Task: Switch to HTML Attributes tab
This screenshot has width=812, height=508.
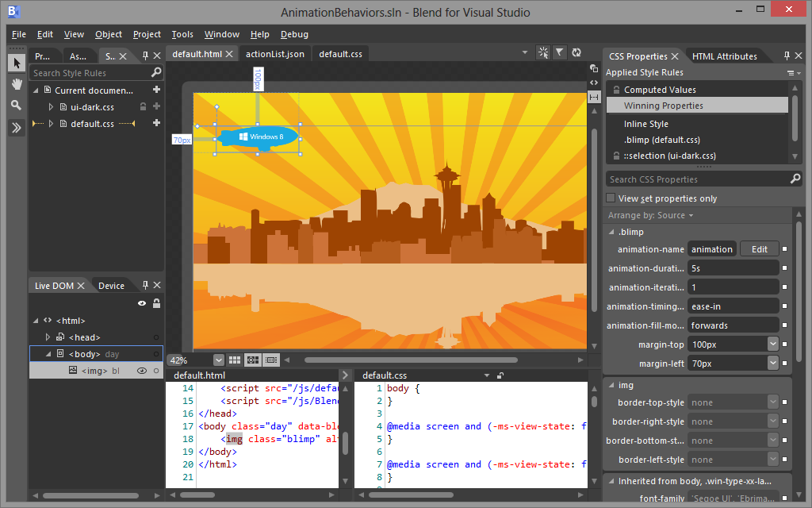Action: click(x=725, y=56)
